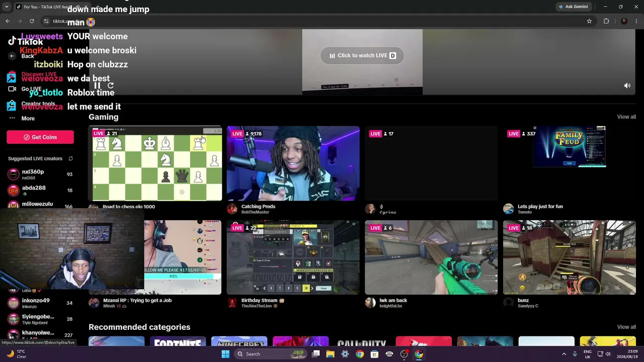This screenshot has width=644, height=362.
Task: Open the clock and date panel
Action: point(628,354)
